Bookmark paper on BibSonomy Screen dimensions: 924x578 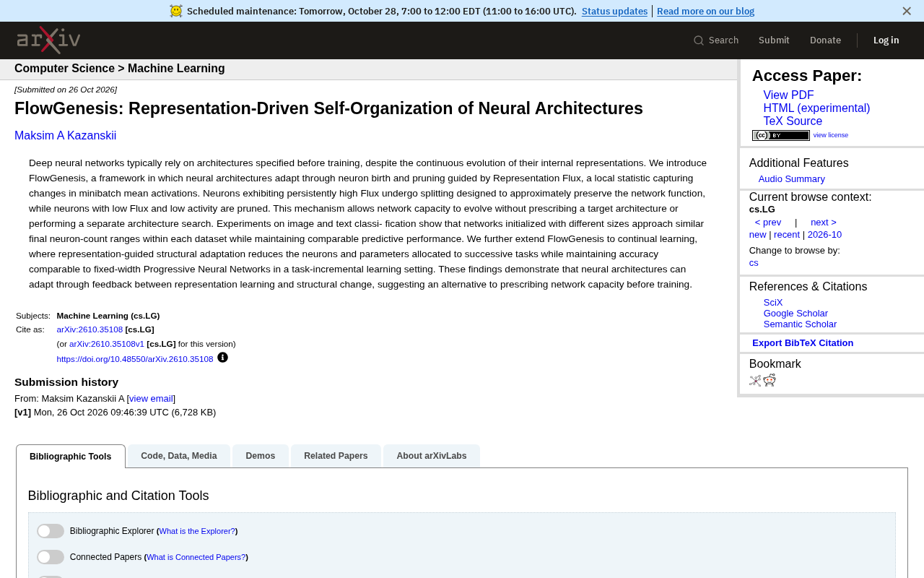755,381
